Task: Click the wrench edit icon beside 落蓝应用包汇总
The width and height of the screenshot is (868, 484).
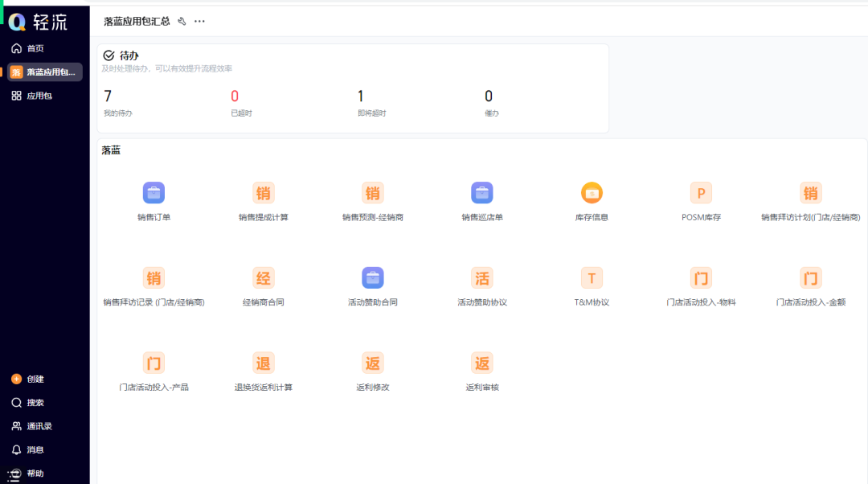Action: click(x=182, y=22)
